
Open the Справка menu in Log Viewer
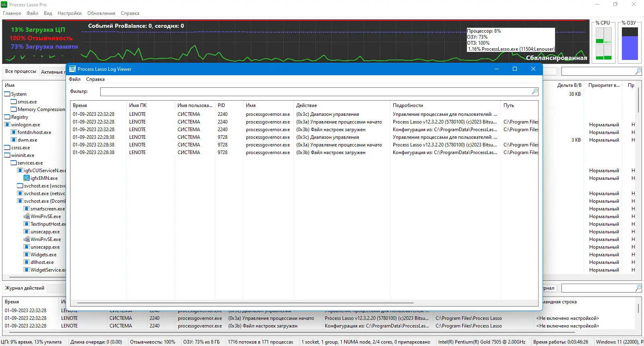coord(95,79)
